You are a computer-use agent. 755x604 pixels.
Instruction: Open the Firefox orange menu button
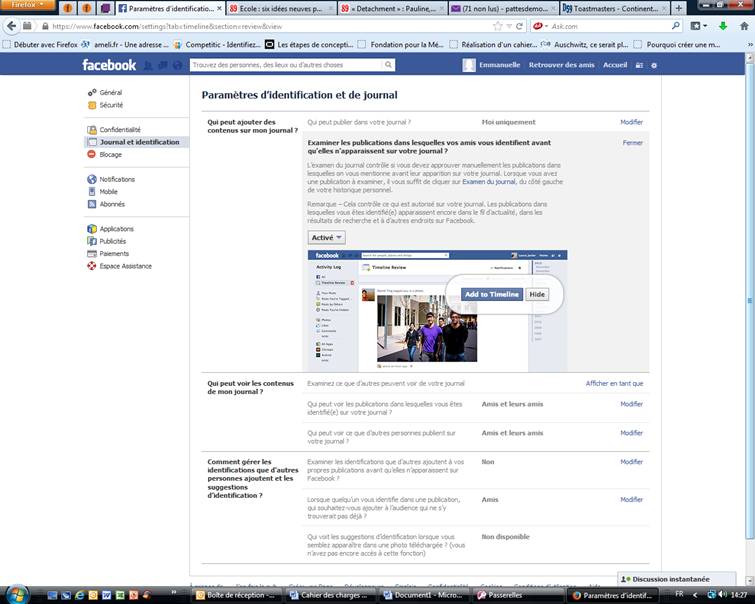click(27, 5)
